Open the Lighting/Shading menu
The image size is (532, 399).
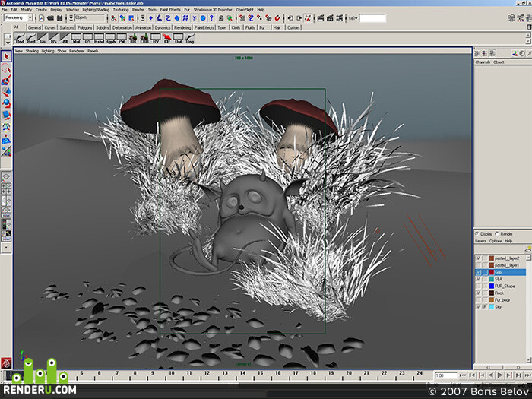coord(96,9)
